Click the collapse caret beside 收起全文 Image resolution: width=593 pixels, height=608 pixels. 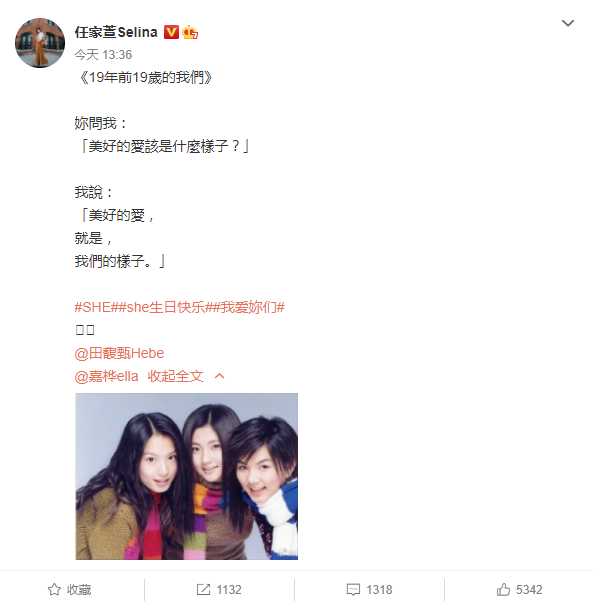click(220, 376)
